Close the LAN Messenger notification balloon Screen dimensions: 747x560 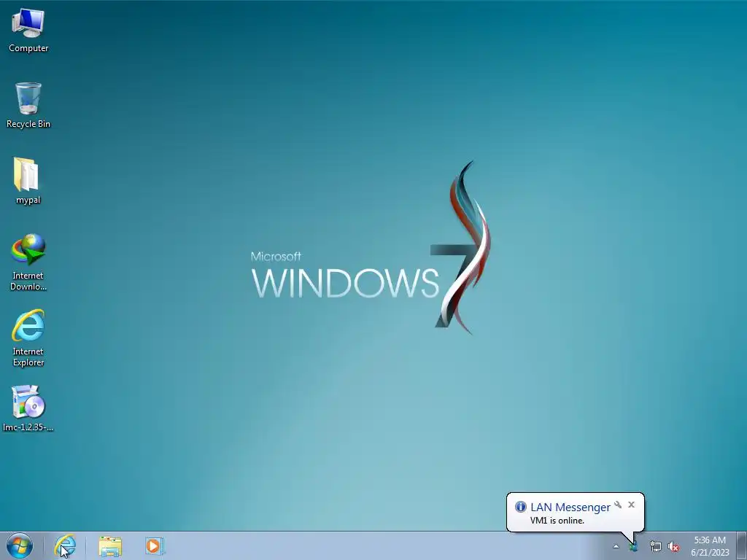pyautogui.click(x=631, y=505)
